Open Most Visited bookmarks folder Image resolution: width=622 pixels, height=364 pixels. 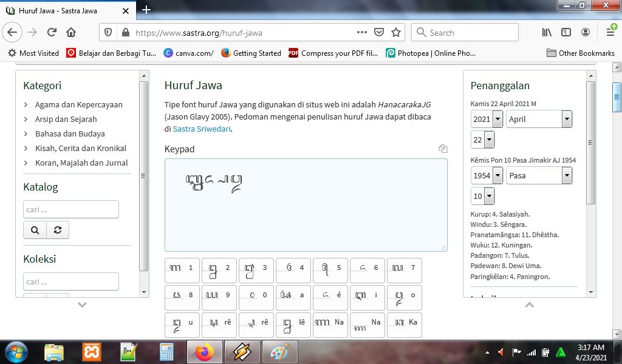[x=33, y=53]
